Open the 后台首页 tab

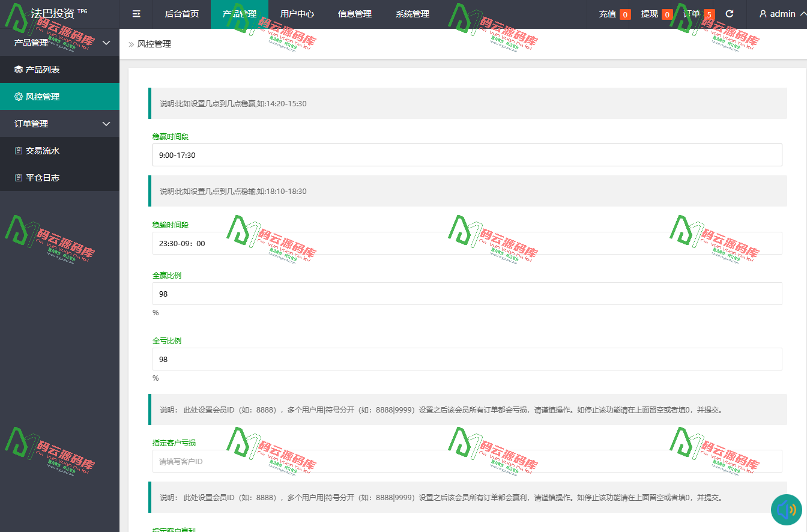[182, 14]
